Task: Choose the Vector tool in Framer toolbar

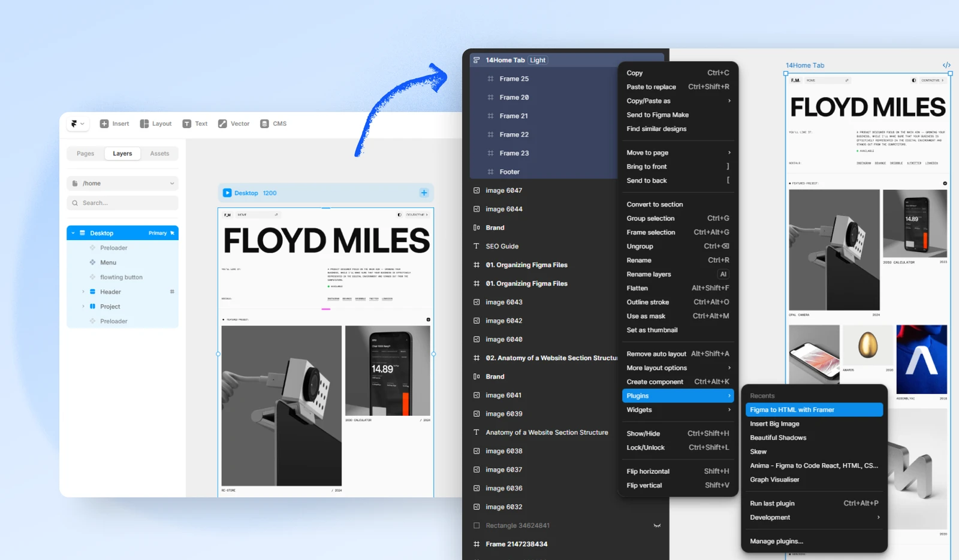Action: (x=234, y=124)
